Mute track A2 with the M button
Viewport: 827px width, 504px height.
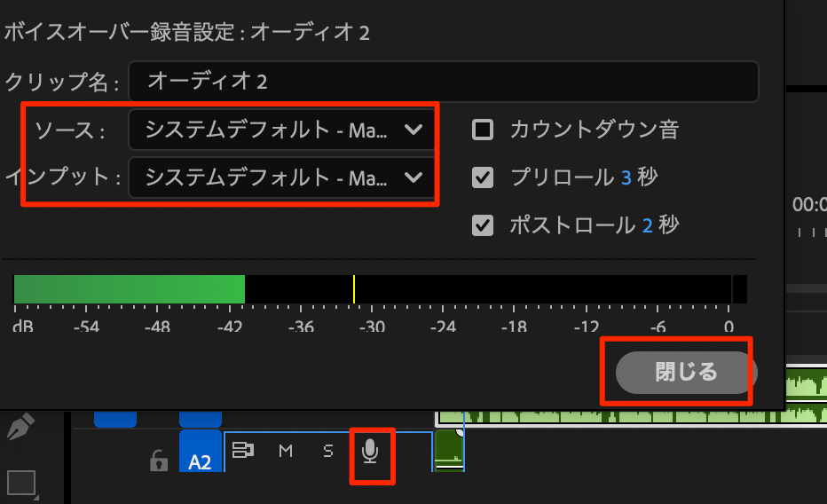point(286,452)
